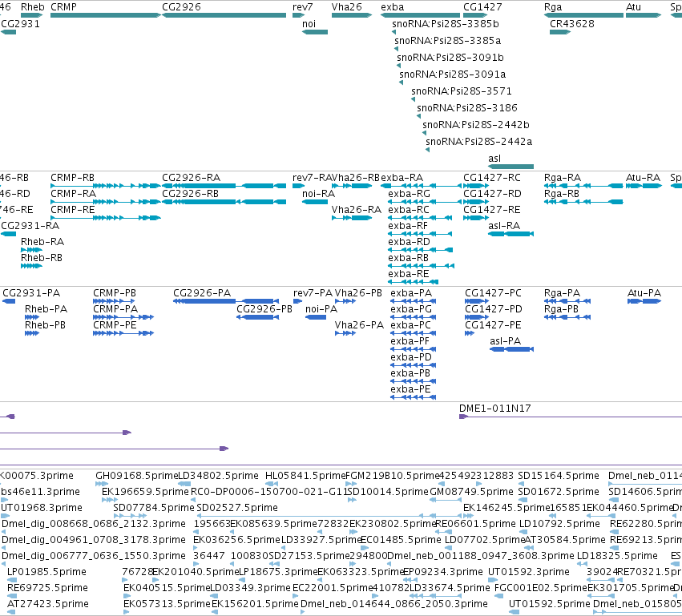Select the noi-RA transcript label
Image resolution: width=682 pixels, height=616 pixels.
point(318,194)
